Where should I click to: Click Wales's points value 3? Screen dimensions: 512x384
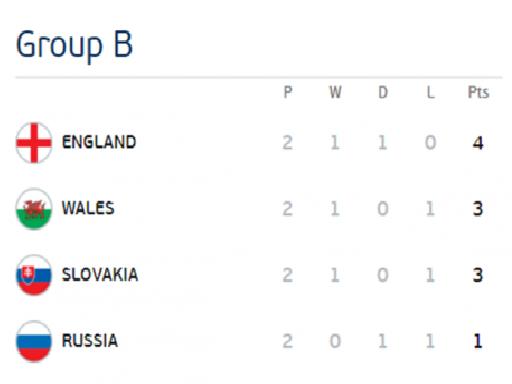point(478,209)
